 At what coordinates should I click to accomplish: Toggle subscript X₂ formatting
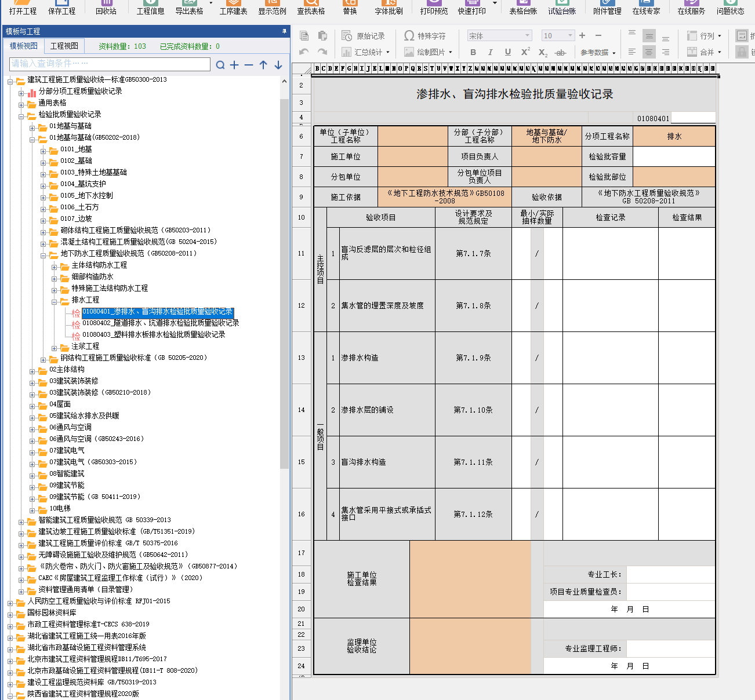point(543,53)
